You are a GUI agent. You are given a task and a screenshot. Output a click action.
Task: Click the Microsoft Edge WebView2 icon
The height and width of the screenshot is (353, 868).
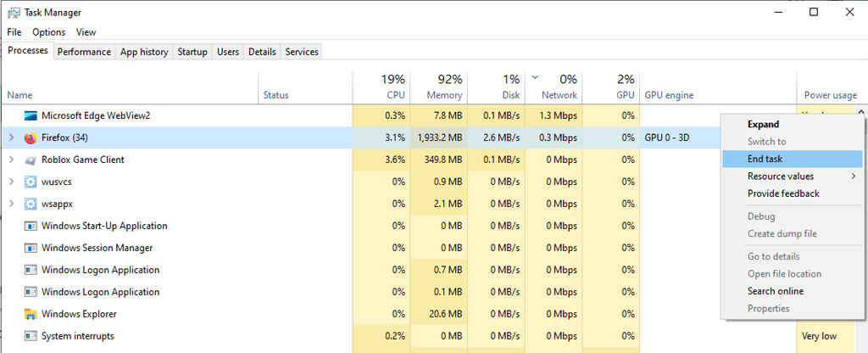pyautogui.click(x=31, y=115)
